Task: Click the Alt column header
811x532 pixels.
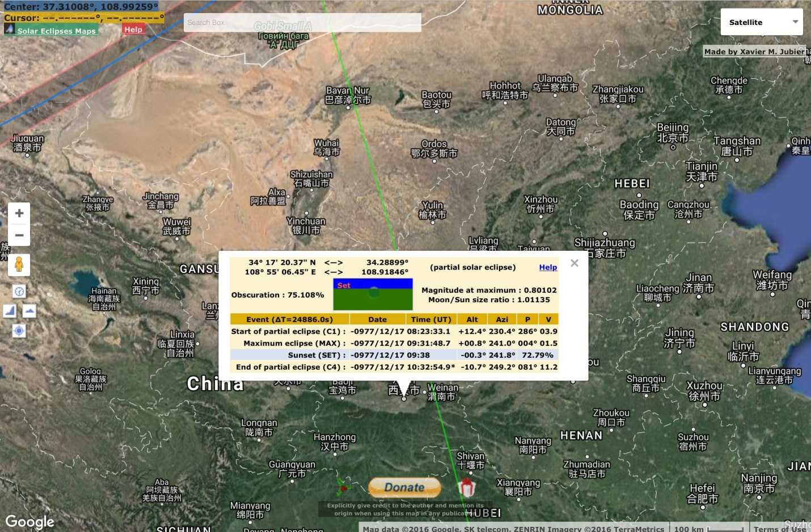Action: pyautogui.click(x=472, y=319)
